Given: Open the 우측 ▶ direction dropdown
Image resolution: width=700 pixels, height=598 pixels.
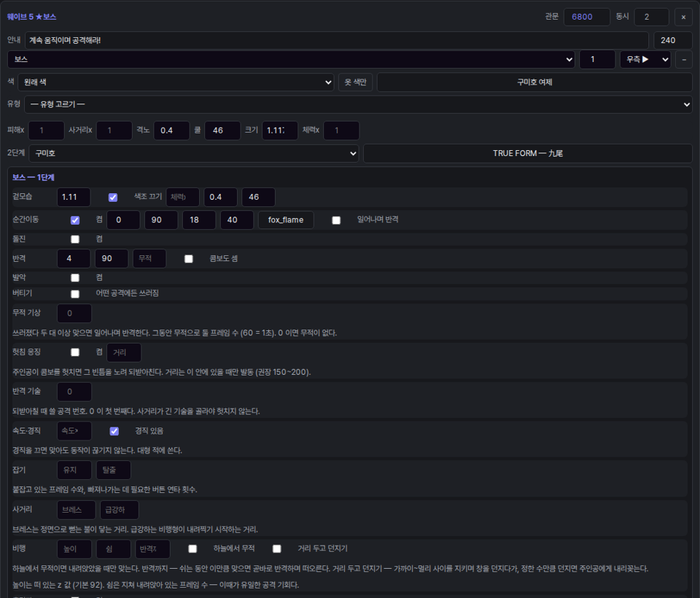Looking at the screenshot, I should click(x=645, y=59).
